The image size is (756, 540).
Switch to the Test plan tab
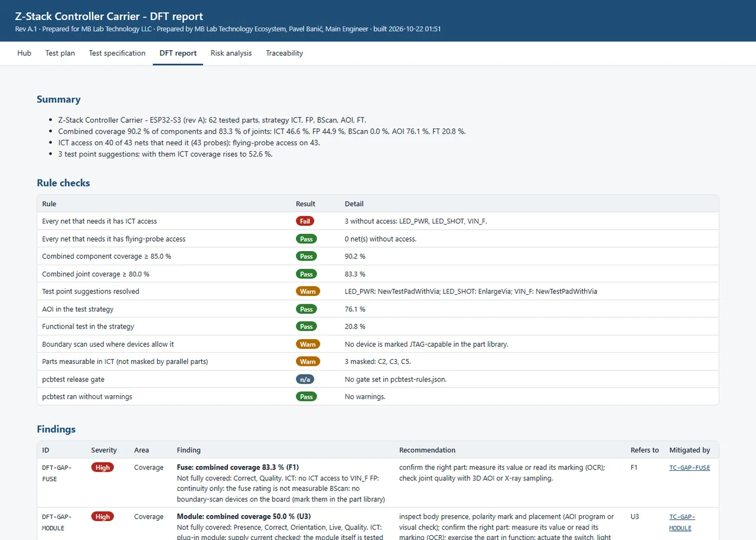click(x=60, y=53)
